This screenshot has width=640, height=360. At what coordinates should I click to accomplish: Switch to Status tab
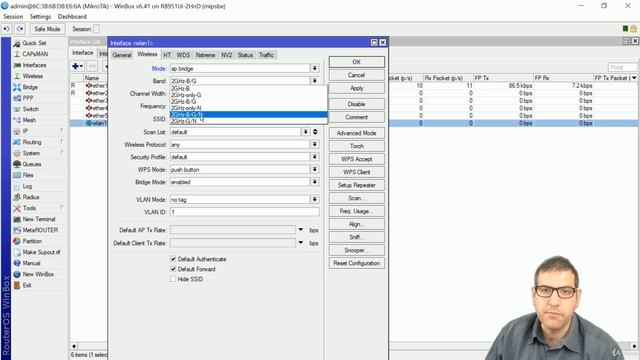[x=245, y=55]
